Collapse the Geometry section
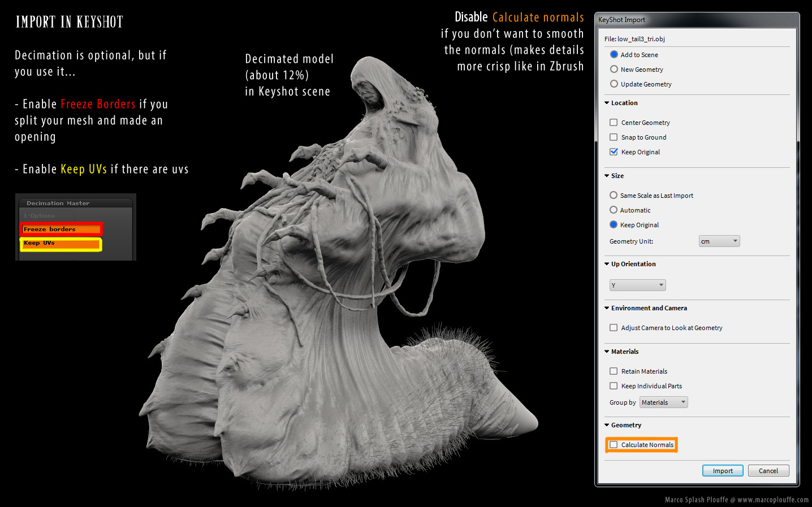The image size is (812, 507). pos(607,425)
